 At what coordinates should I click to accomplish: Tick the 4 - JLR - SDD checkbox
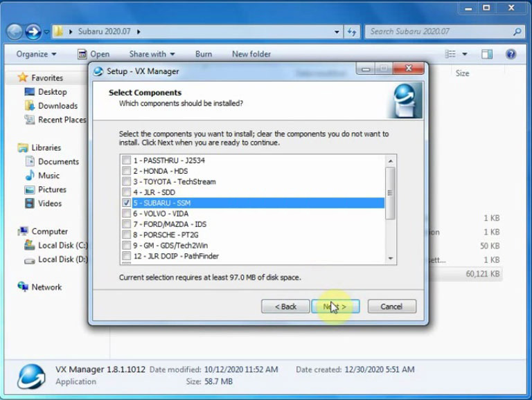[126, 192]
